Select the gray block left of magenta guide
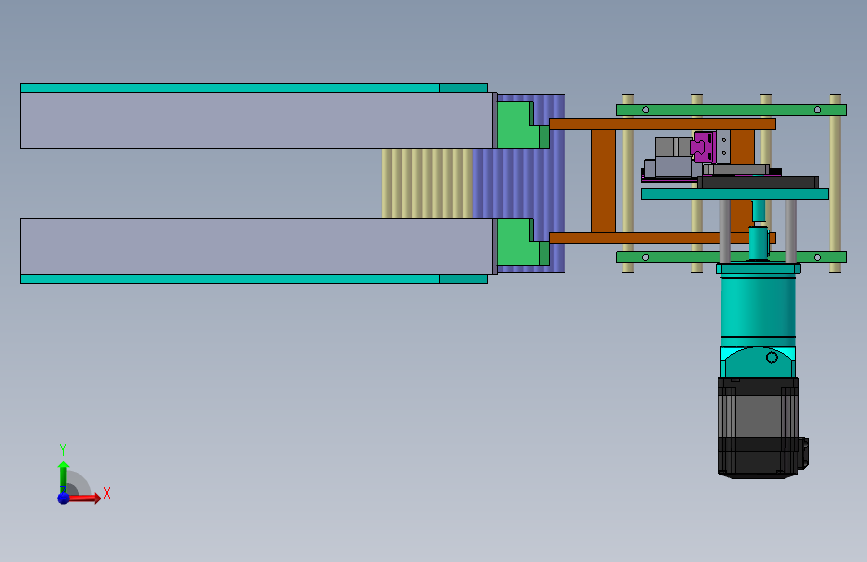 [673, 147]
